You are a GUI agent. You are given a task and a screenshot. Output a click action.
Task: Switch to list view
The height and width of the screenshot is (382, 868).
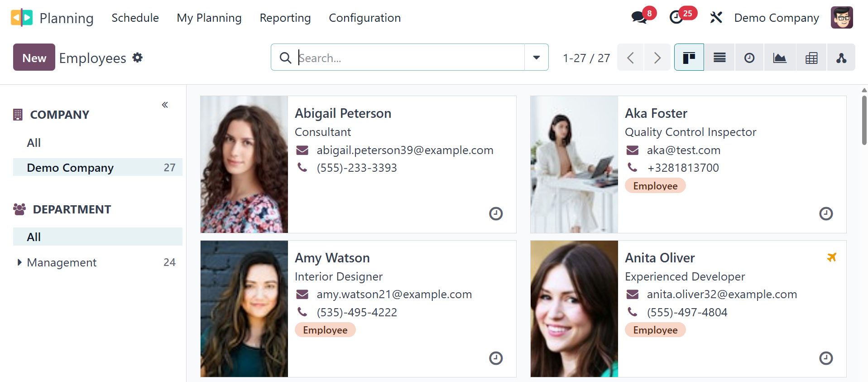pos(719,58)
